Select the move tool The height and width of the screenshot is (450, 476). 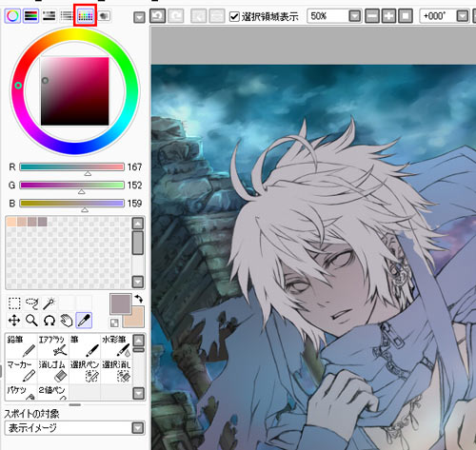(x=14, y=321)
